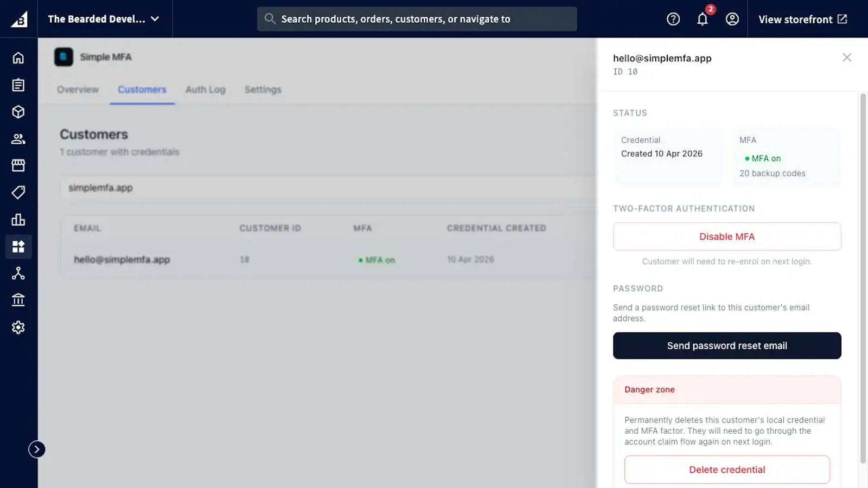
Task: Open the account profile icon
Action: [x=732, y=20]
